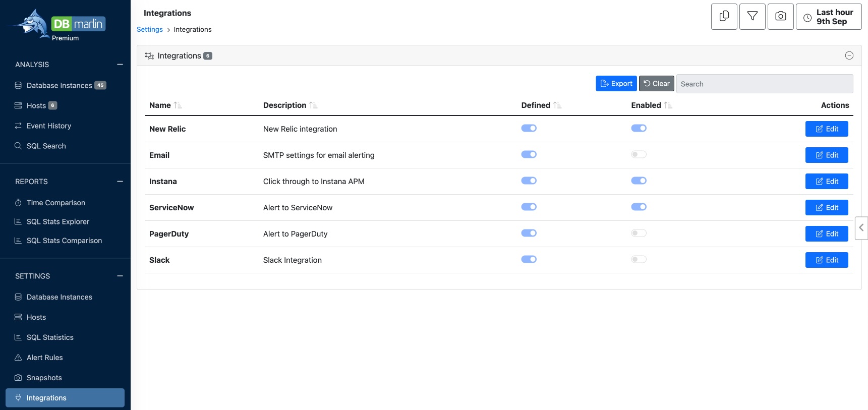
Task: Toggle Enabled switch for New Relic
Action: point(639,128)
